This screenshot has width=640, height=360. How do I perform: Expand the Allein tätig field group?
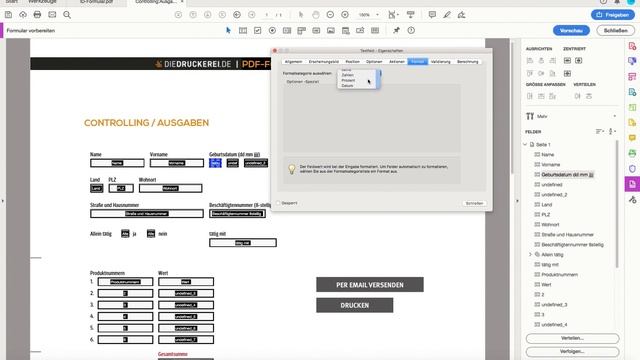pos(530,254)
